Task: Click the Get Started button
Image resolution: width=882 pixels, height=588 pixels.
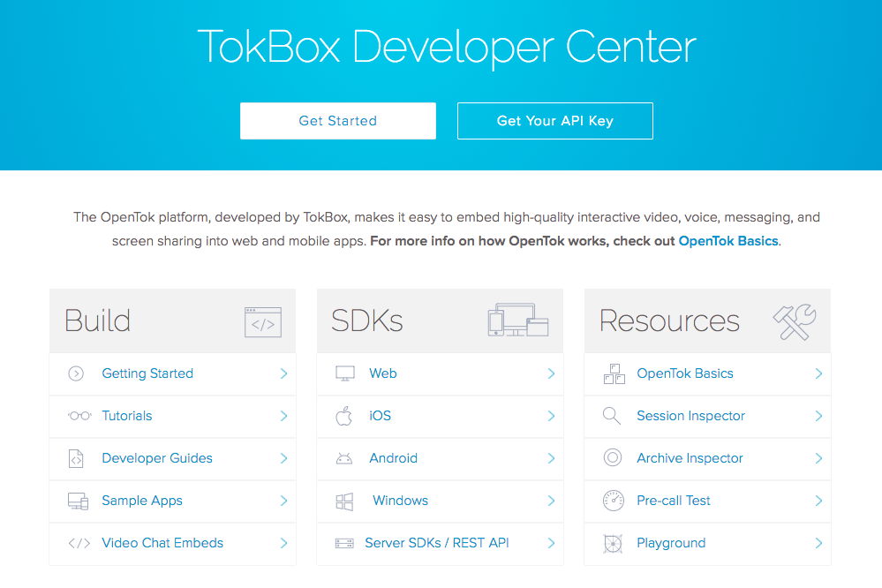Action: point(338,121)
